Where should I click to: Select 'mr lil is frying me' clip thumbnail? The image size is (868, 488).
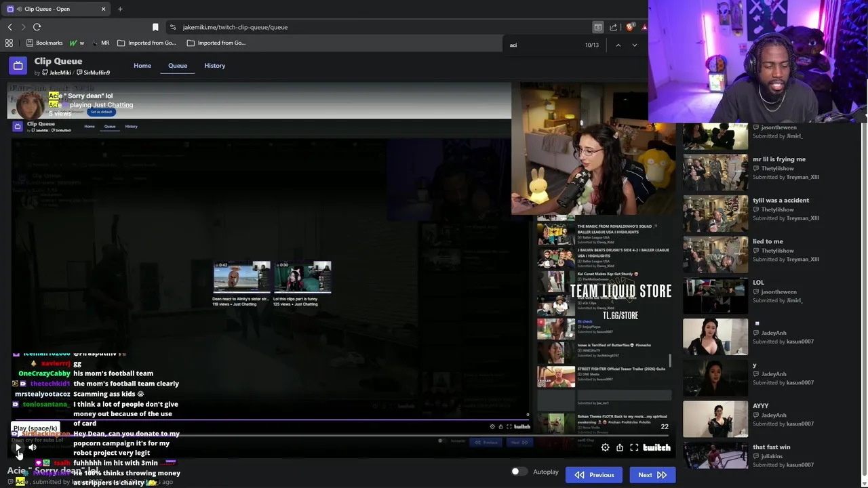(715, 172)
